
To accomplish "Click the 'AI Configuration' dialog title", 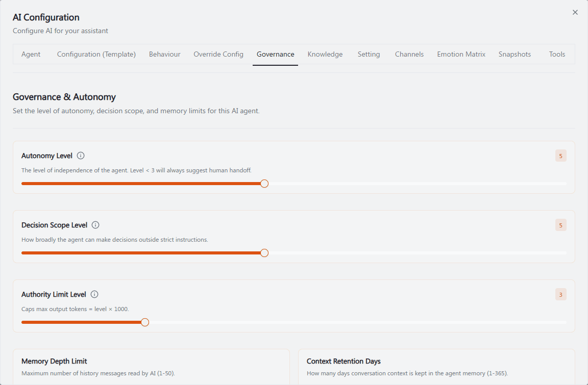I will pyautogui.click(x=46, y=17).
